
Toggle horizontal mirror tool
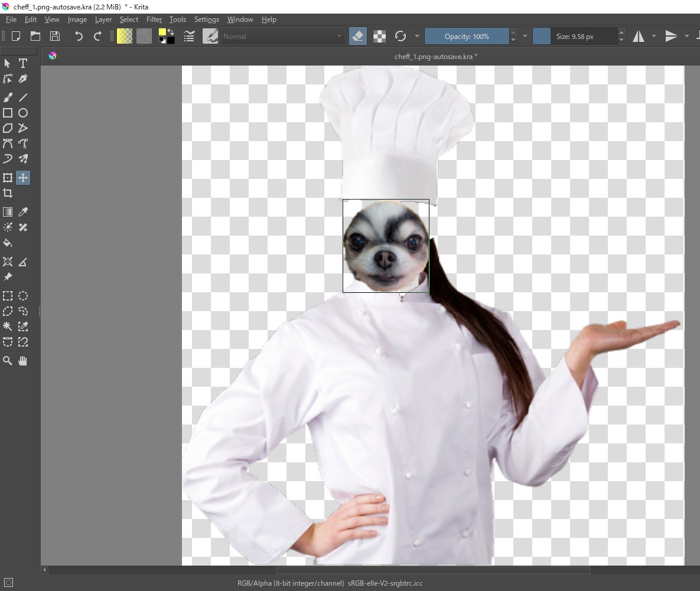[639, 37]
